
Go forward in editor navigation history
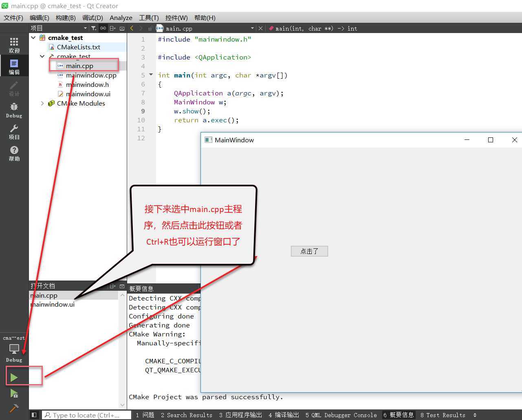[x=141, y=28]
